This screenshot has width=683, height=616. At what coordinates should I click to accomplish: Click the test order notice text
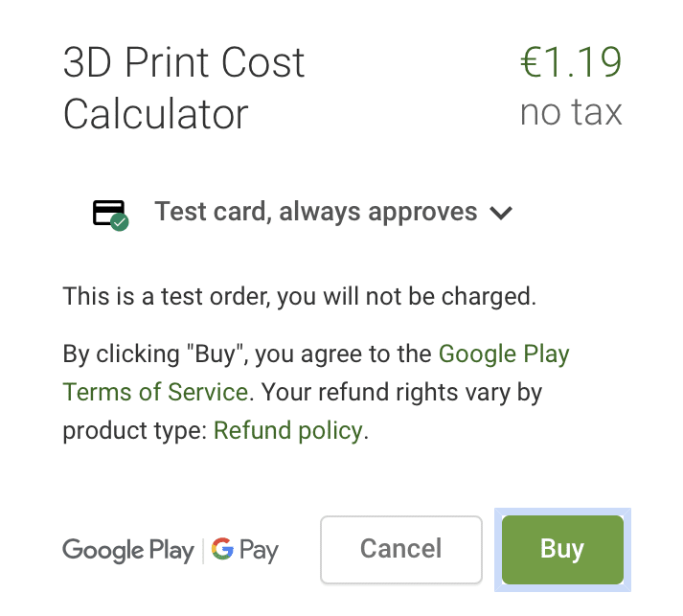(x=300, y=297)
